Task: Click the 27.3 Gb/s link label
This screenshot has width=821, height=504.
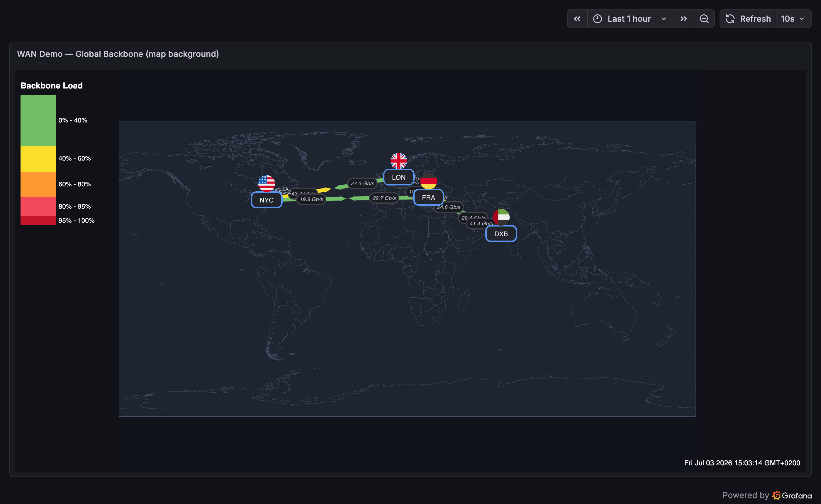Action: click(362, 183)
